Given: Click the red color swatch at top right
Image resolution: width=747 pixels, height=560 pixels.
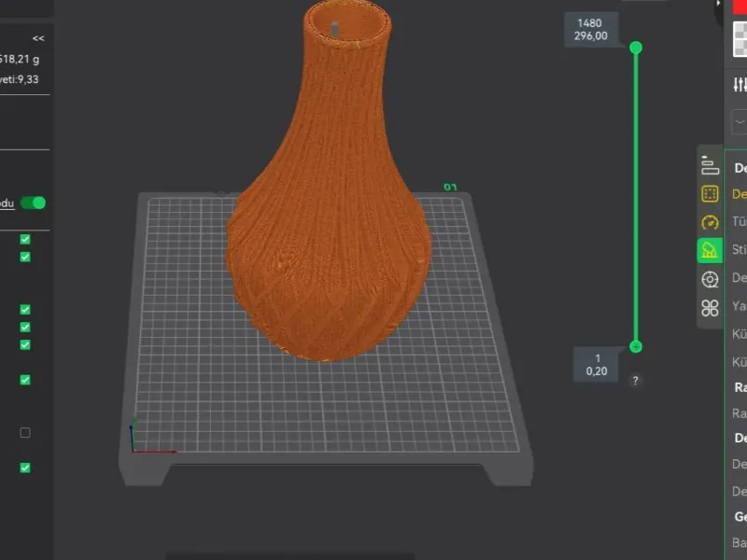Looking at the screenshot, I should click(740, 7).
